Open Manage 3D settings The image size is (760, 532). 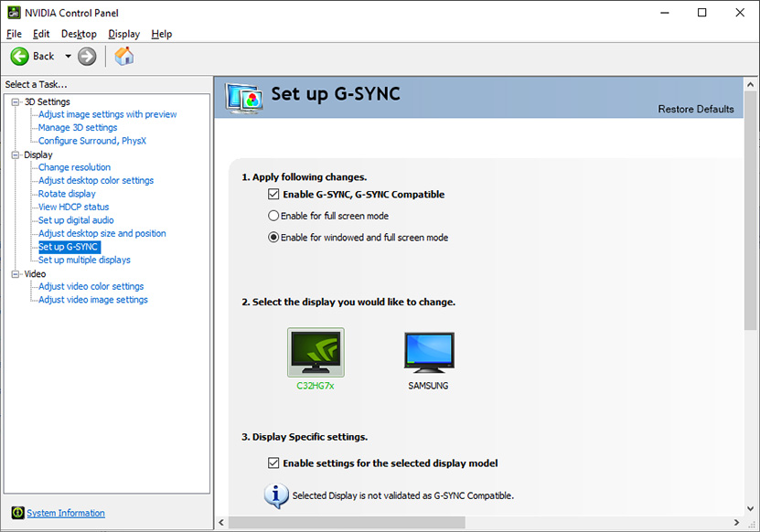(78, 127)
